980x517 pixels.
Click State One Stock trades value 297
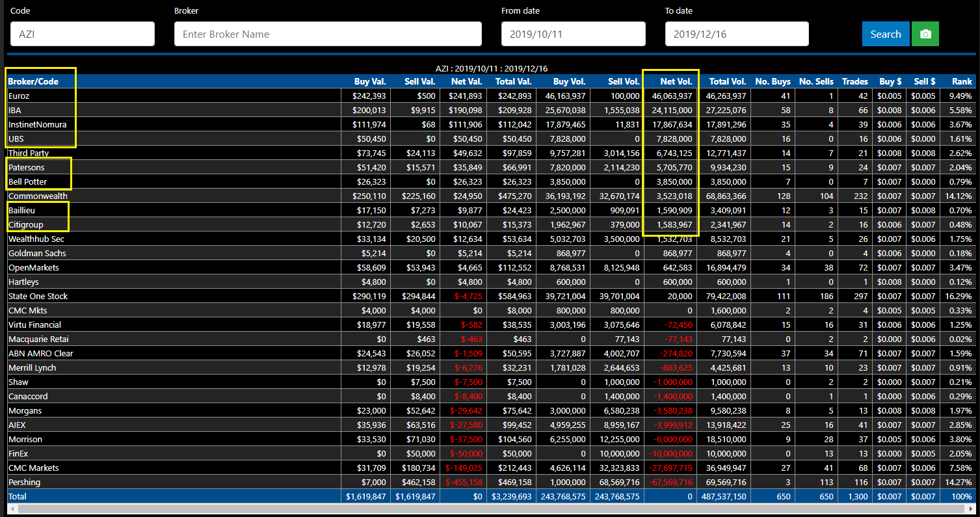point(861,296)
